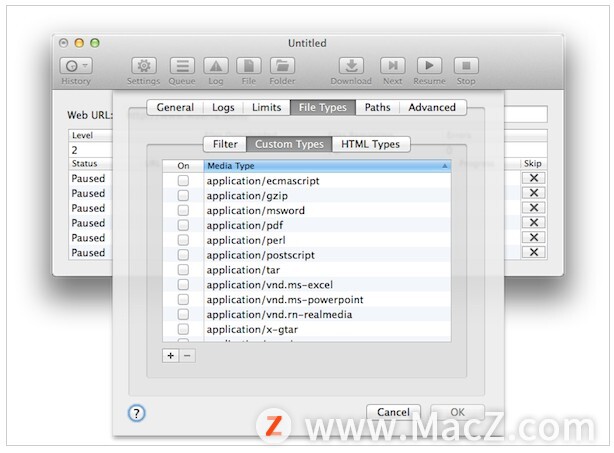The image size is (614, 453).
Task: Open the History toolbar dropdown
Action: pos(76,66)
